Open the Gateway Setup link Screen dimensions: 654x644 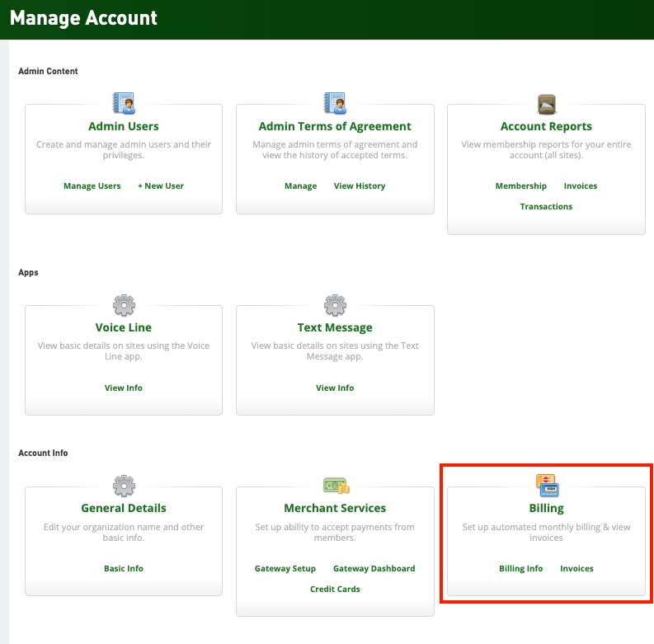[x=285, y=568]
